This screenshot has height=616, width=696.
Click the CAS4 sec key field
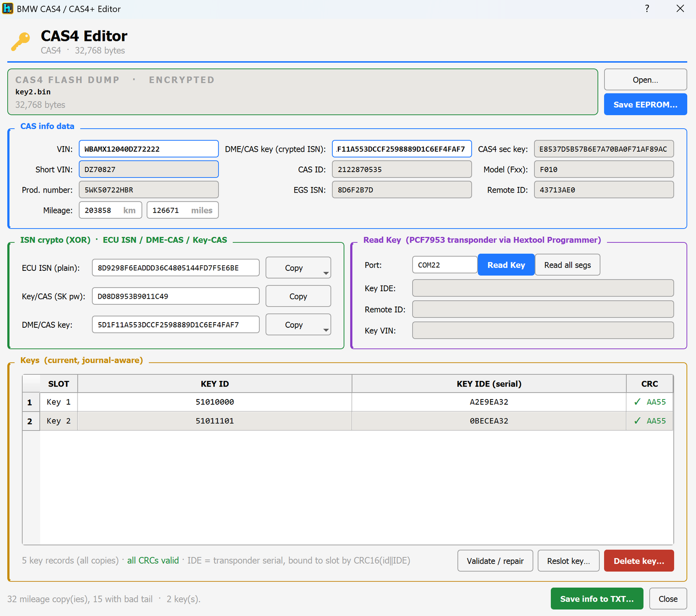[x=604, y=149]
